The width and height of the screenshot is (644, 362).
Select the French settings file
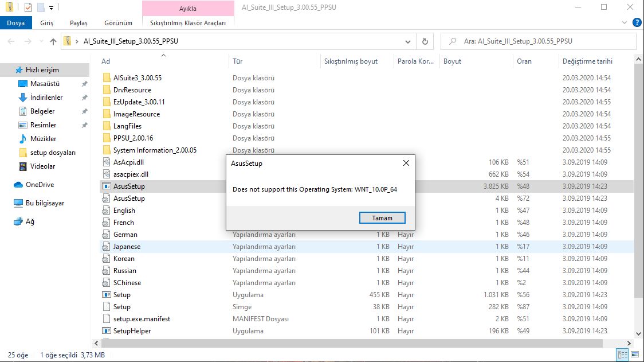click(123, 223)
